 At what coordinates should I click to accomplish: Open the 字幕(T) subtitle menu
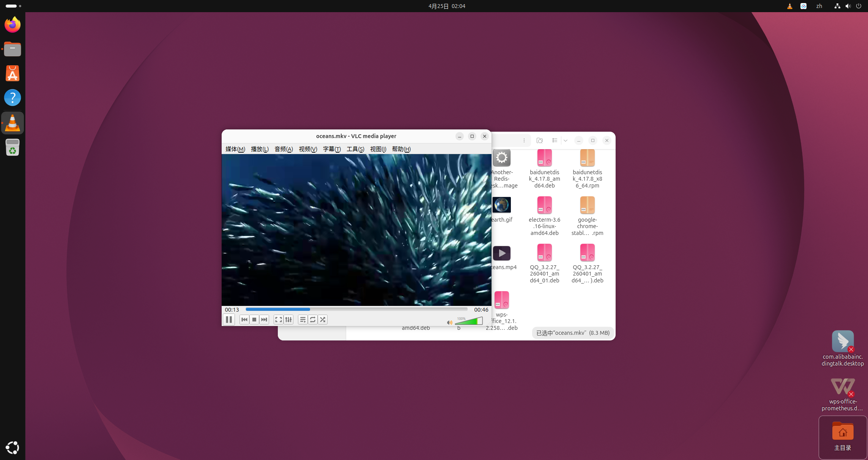coord(332,149)
